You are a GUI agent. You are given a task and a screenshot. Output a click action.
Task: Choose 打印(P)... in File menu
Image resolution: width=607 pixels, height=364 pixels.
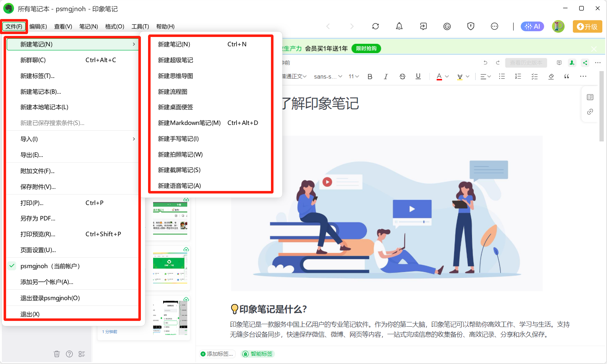coord(73,203)
